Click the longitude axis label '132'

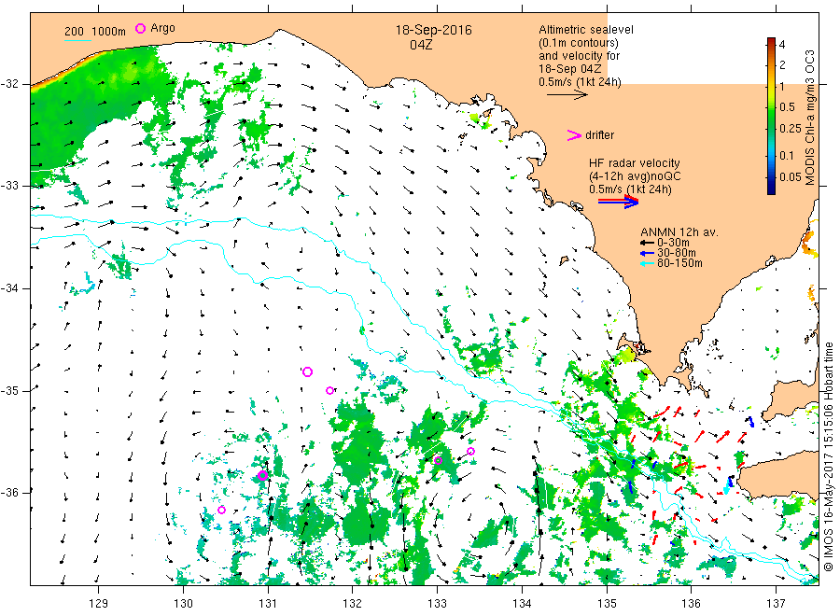(353, 604)
